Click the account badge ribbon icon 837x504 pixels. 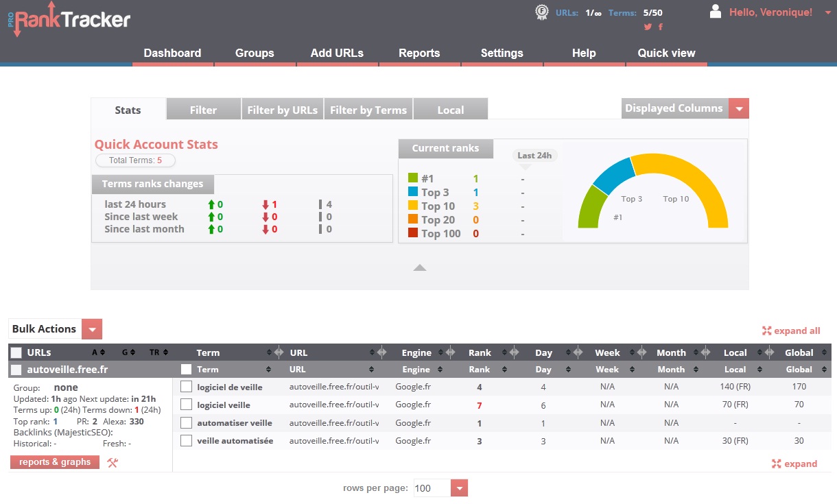(x=542, y=12)
